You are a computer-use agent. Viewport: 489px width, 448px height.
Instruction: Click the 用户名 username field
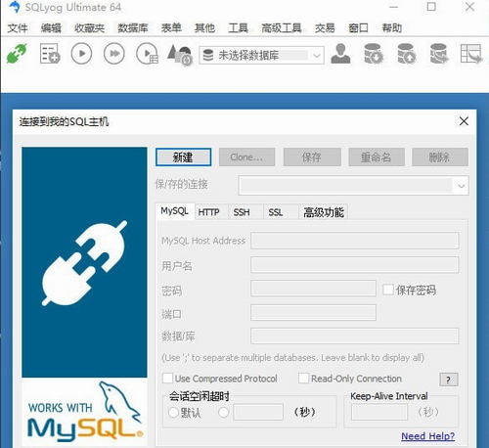click(355, 265)
